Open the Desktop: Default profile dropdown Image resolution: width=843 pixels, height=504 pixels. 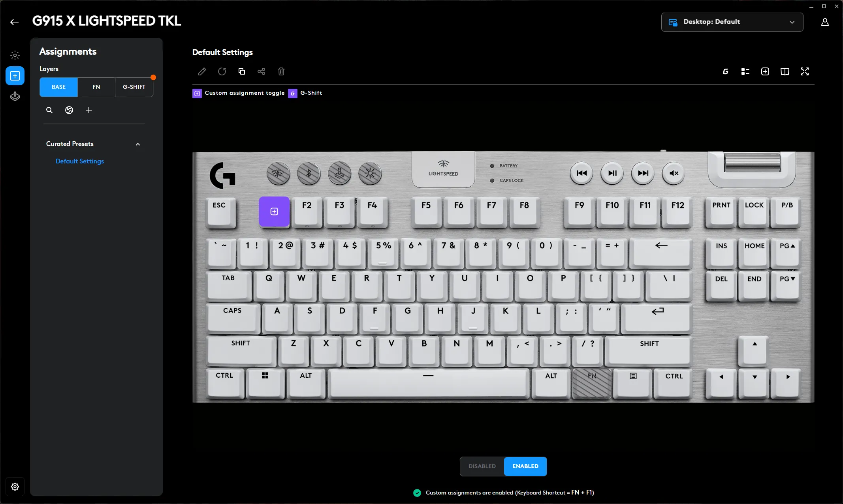coord(732,22)
